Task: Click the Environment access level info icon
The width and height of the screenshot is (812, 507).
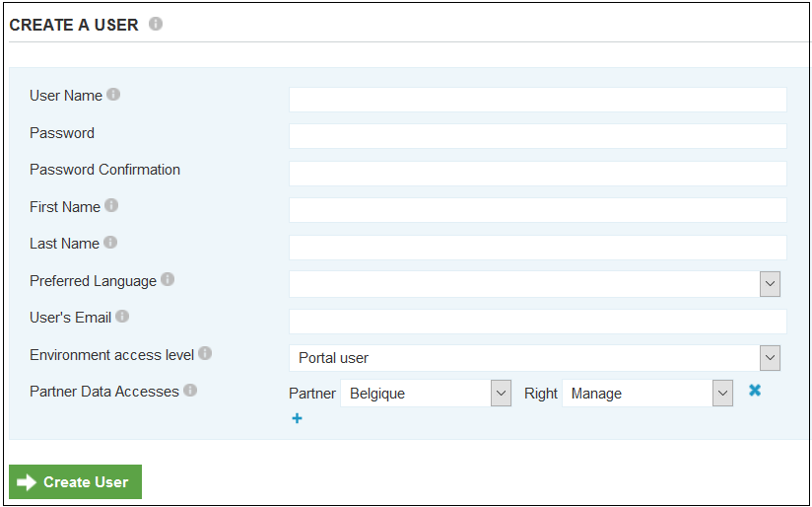Action: (x=205, y=353)
